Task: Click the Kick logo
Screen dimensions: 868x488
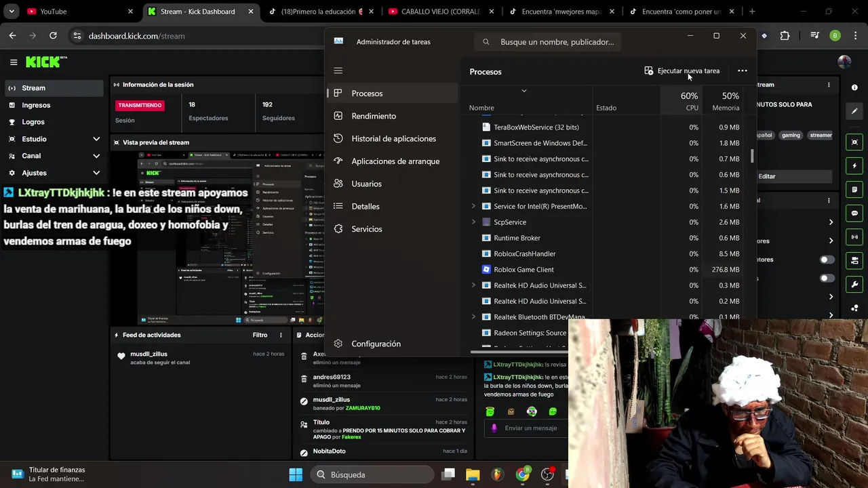Action: (x=46, y=62)
